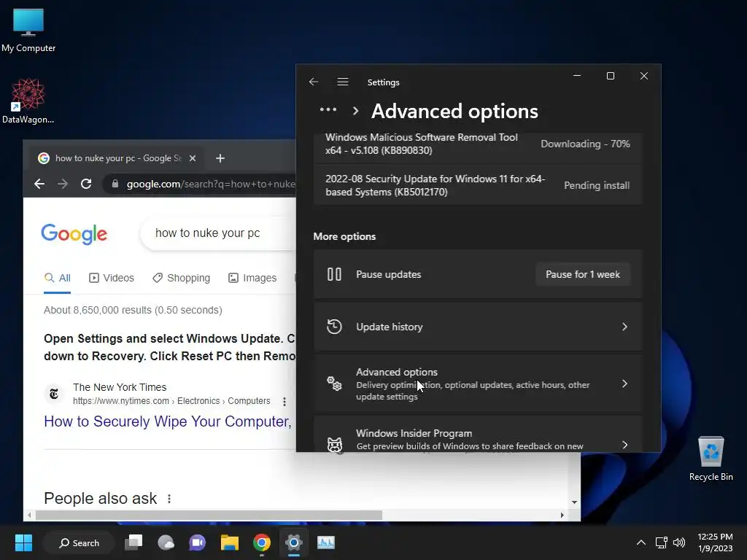This screenshot has width=747, height=560.
Task: Open File Explorer from taskbar
Action: point(230,542)
